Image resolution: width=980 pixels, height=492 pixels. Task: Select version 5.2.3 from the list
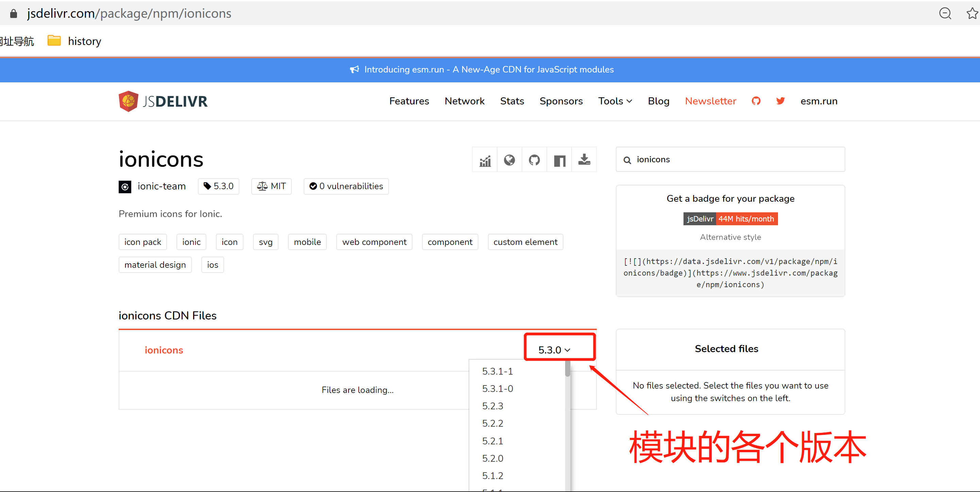[493, 406]
